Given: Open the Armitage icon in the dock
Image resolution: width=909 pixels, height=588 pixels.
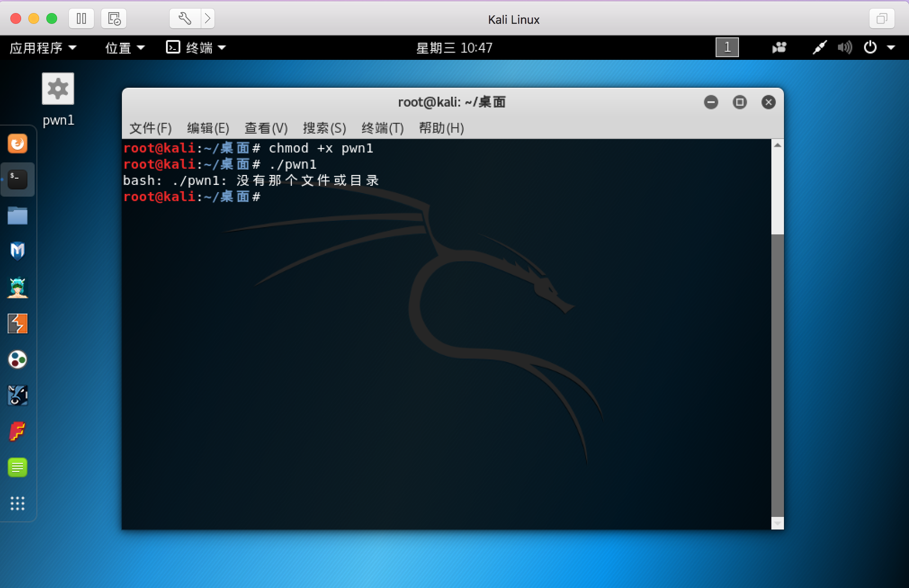Looking at the screenshot, I should (18, 287).
